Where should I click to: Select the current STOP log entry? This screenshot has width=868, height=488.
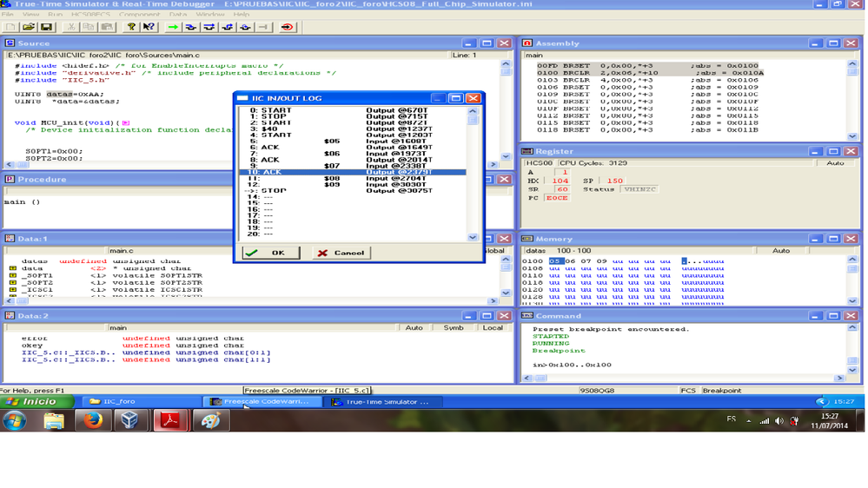(353, 190)
